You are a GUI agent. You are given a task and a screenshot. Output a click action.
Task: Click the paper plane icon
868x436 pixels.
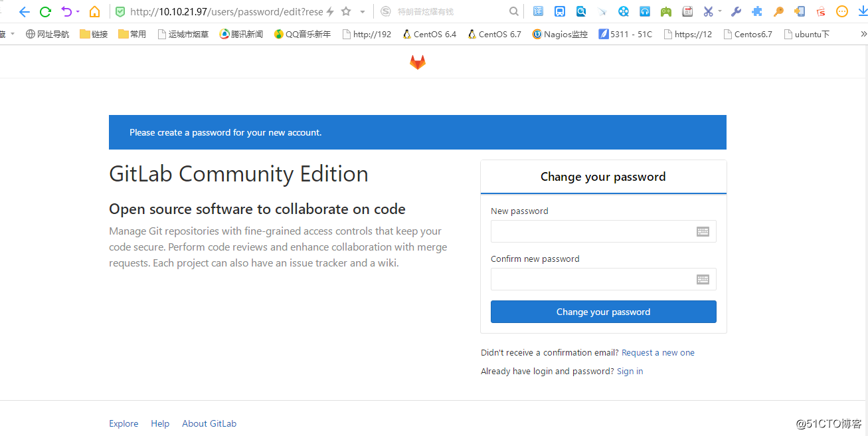(602, 11)
